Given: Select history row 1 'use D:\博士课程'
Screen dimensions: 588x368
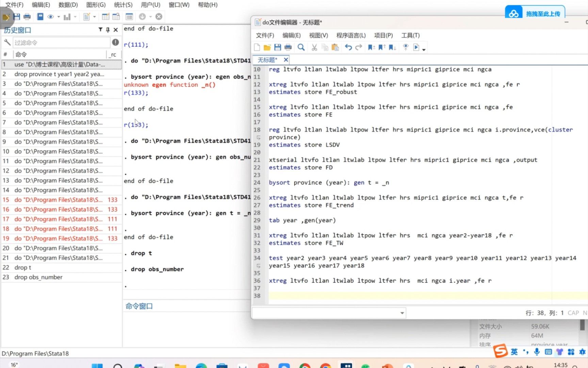Looking at the screenshot, I should pos(61,64).
